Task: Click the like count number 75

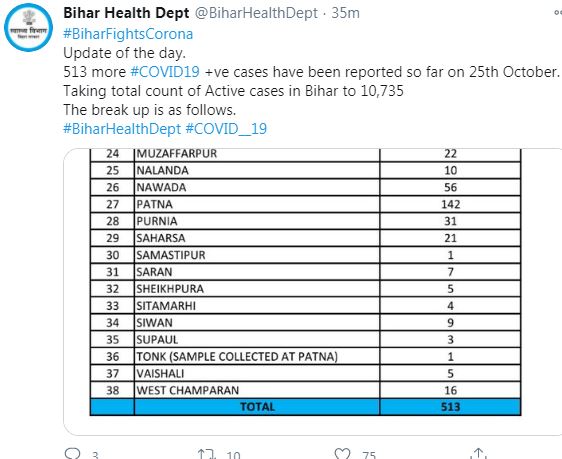Action: [369, 455]
